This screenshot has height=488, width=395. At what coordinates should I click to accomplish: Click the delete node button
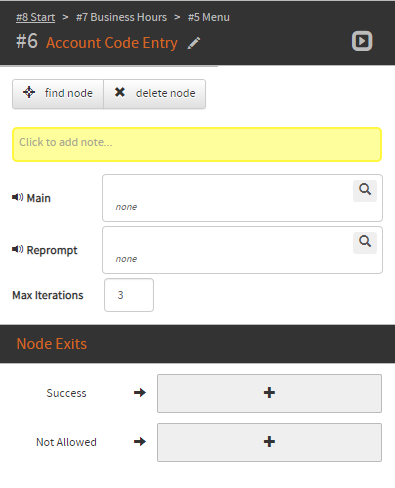[x=155, y=94]
